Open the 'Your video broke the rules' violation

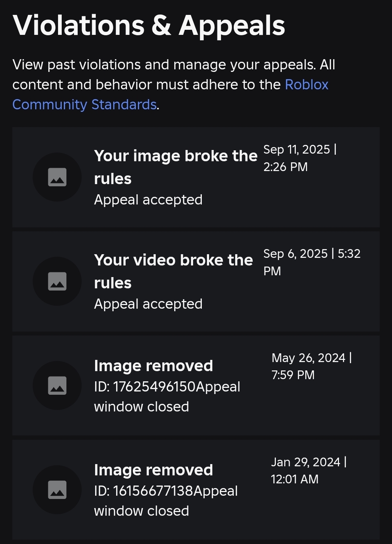pos(173,271)
